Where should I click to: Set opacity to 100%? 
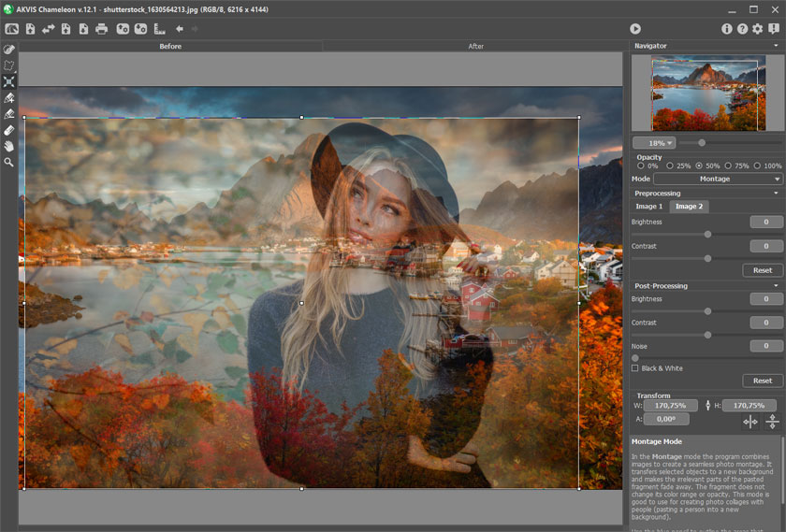tap(757, 165)
